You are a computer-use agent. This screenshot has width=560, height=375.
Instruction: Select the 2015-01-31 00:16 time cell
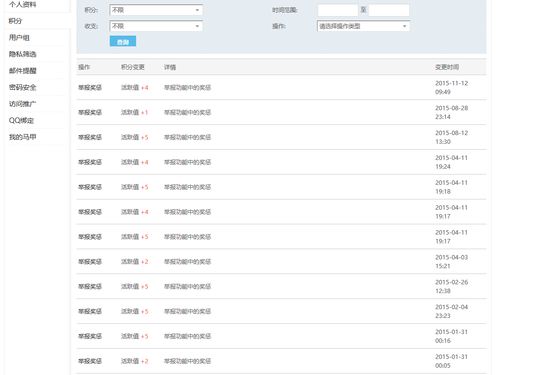pos(451,336)
